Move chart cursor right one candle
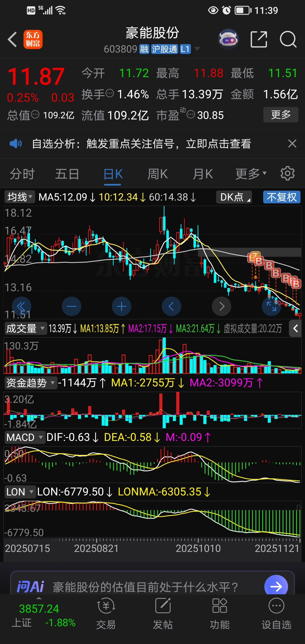305x644 pixels. (221, 306)
